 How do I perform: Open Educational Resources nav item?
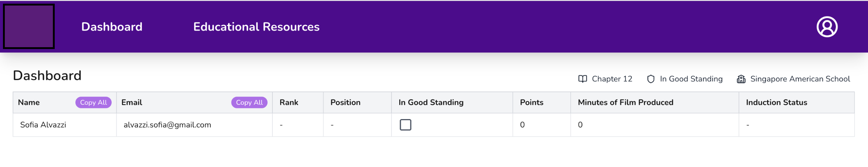click(256, 27)
